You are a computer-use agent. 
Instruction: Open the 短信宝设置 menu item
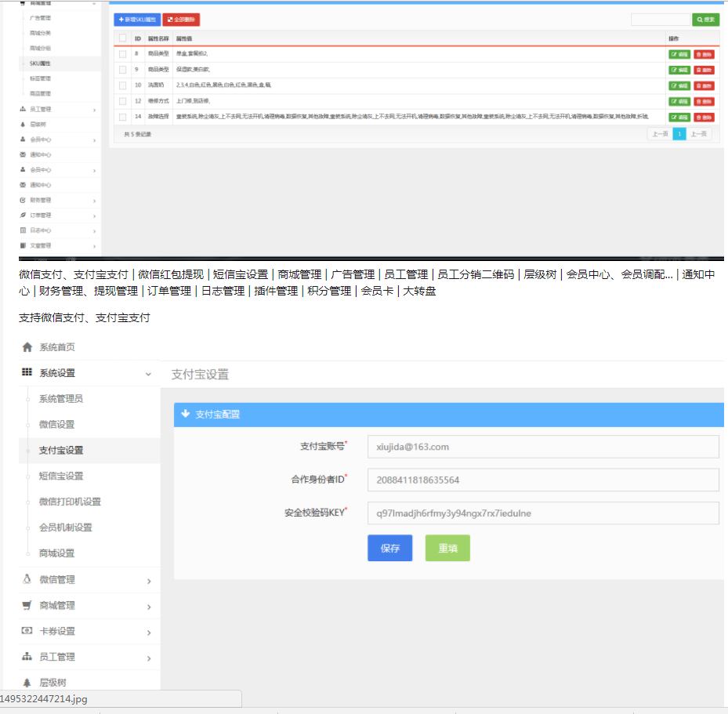(61, 476)
